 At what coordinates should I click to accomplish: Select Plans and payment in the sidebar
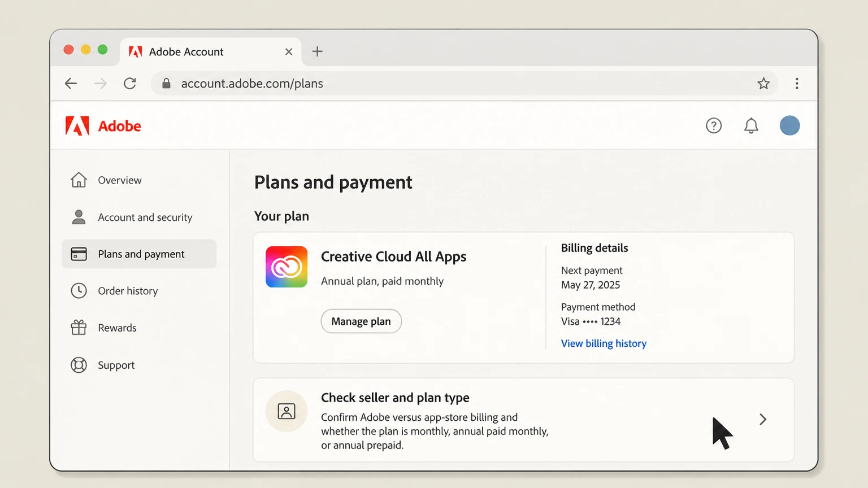tap(139, 254)
